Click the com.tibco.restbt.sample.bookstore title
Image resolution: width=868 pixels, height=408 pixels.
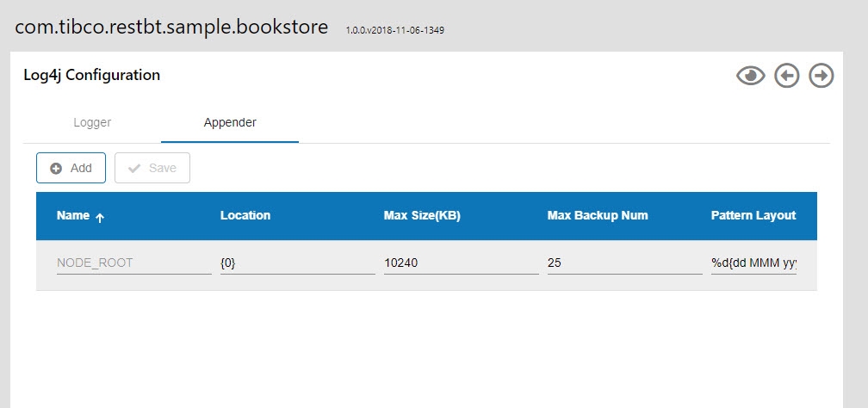(x=171, y=28)
